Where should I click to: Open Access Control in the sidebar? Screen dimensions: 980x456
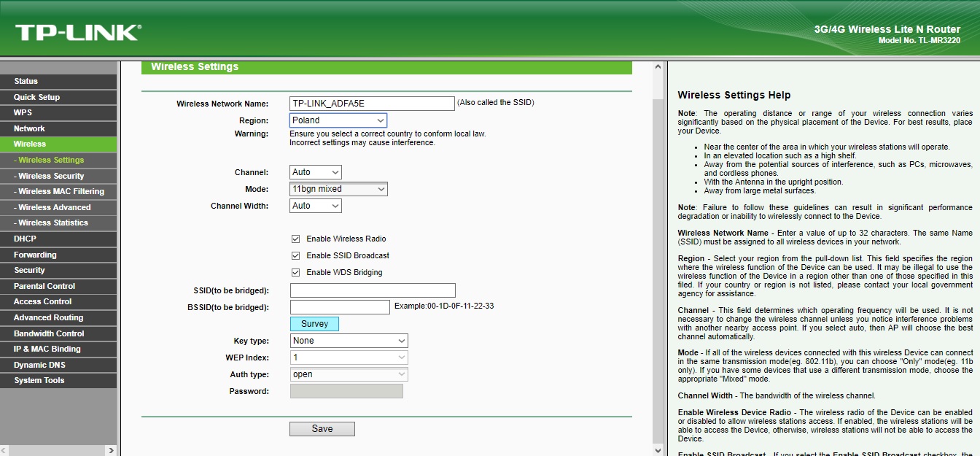click(x=58, y=301)
